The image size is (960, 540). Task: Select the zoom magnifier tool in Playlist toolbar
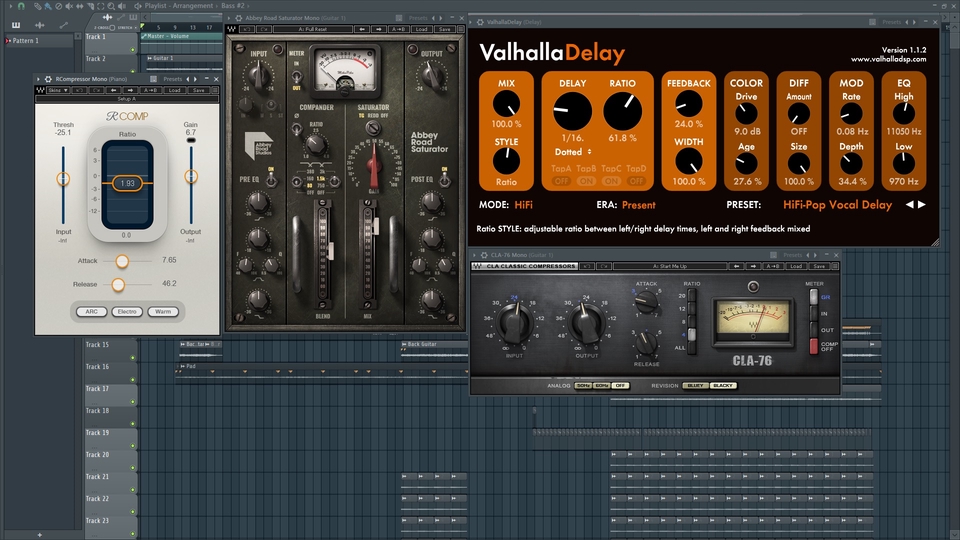pos(111,6)
